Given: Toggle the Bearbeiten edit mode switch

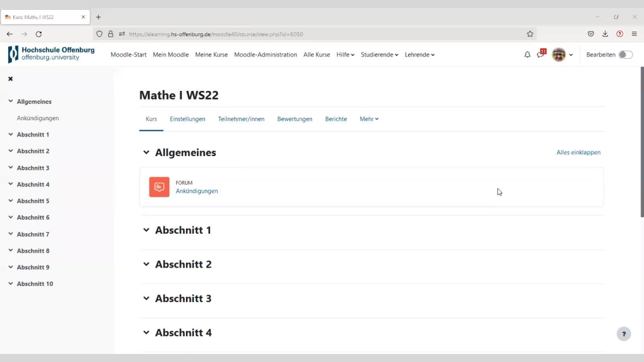Looking at the screenshot, I should [x=625, y=55].
